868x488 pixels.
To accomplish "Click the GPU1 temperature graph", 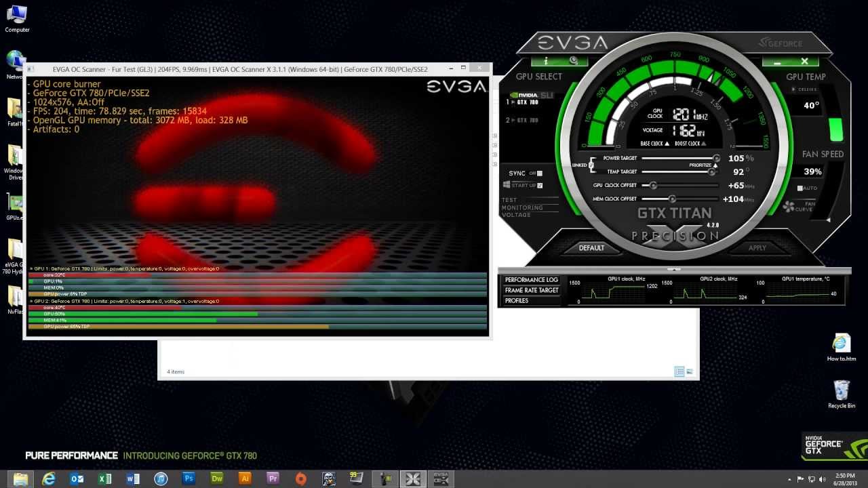I will click(800, 291).
